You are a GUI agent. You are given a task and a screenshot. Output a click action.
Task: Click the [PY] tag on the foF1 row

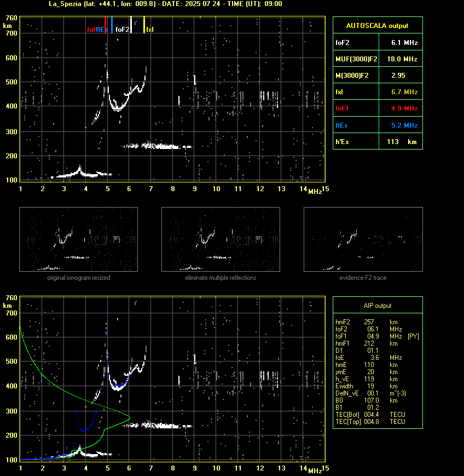[413, 336]
